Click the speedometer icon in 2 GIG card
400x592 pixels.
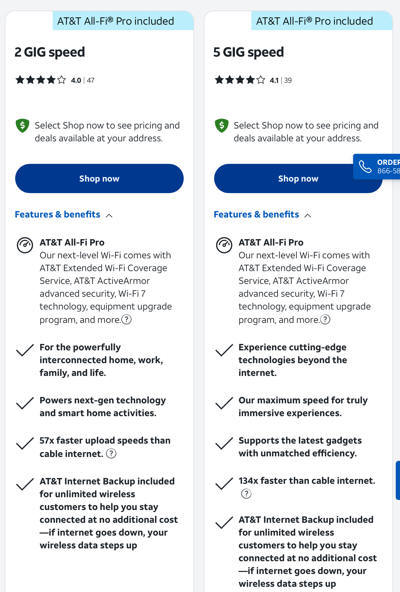pyautogui.click(x=25, y=245)
